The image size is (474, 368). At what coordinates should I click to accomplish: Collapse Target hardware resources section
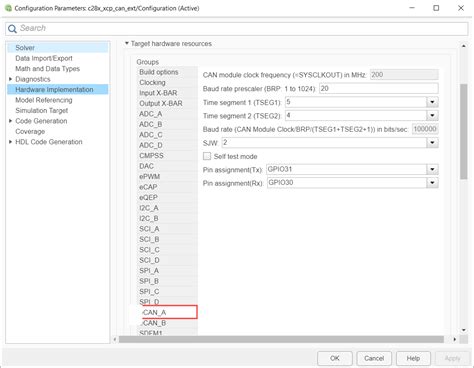[x=127, y=43]
